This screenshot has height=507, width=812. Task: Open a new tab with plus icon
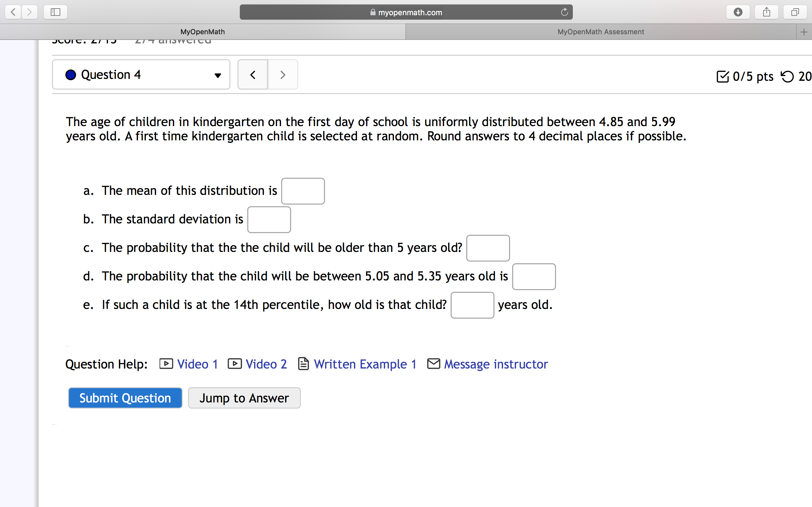804,32
